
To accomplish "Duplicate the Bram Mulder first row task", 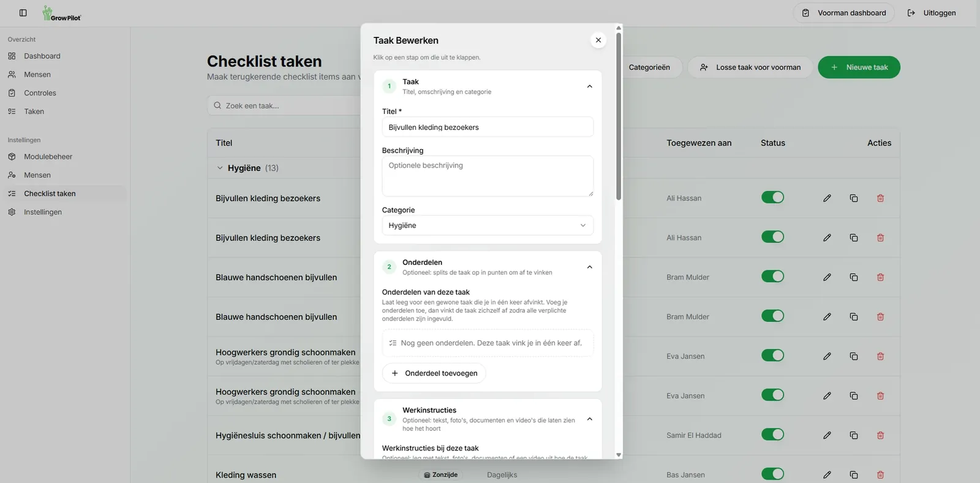I will pyautogui.click(x=854, y=277).
